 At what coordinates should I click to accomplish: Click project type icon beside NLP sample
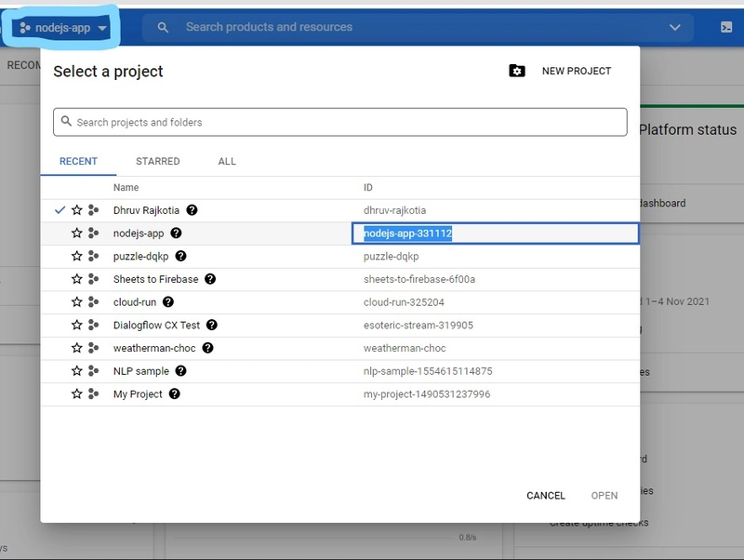pos(94,371)
